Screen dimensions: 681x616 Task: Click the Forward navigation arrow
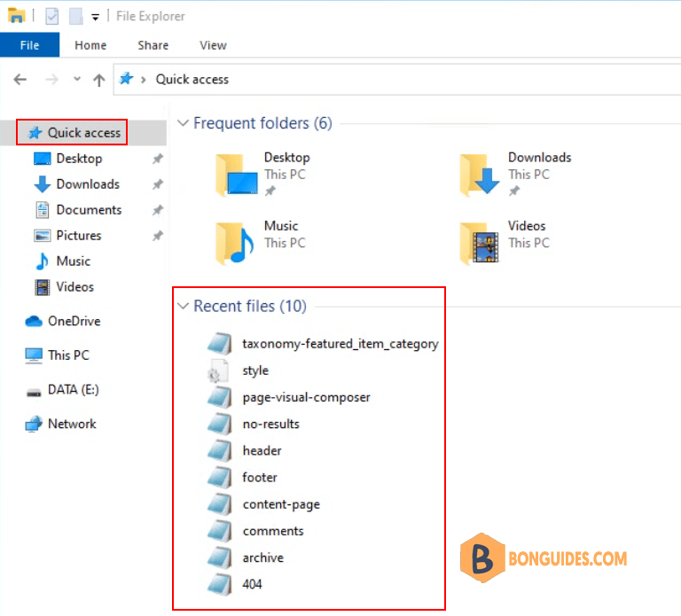coord(51,80)
